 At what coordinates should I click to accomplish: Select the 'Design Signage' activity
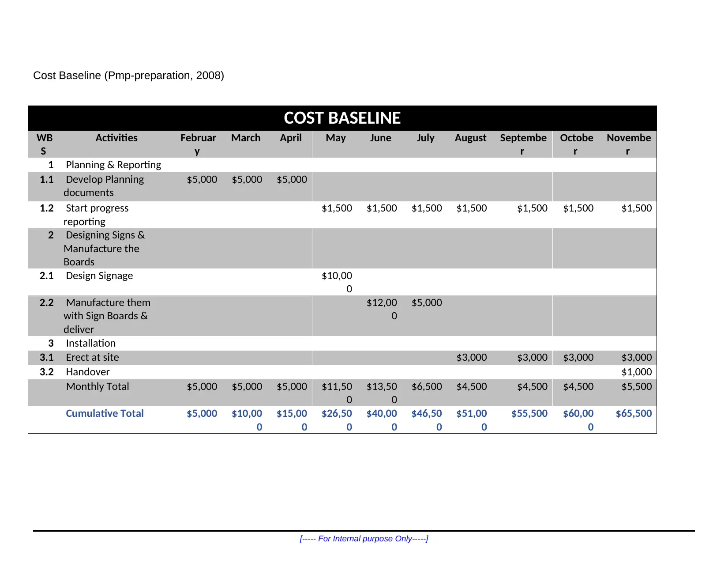tap(99, 276)
